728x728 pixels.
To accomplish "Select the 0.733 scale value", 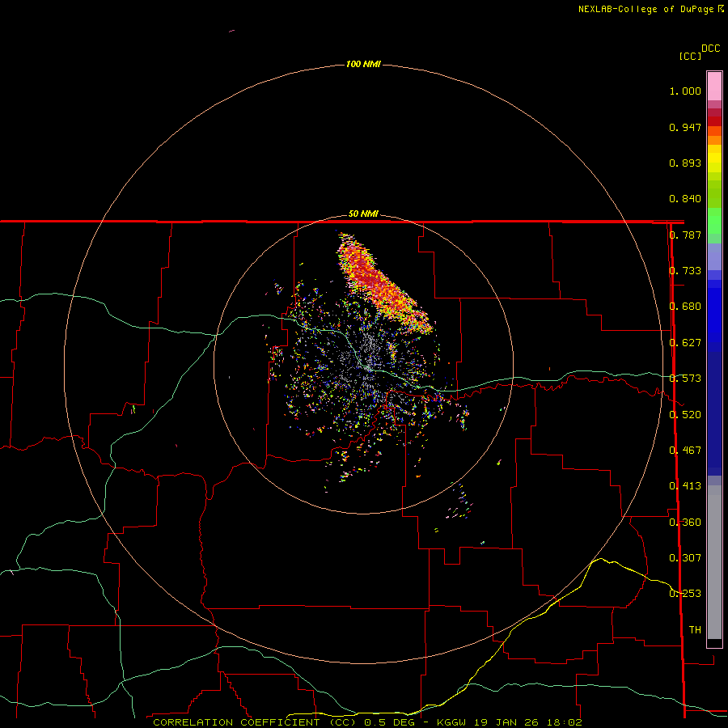I will [x=685, y=271].
